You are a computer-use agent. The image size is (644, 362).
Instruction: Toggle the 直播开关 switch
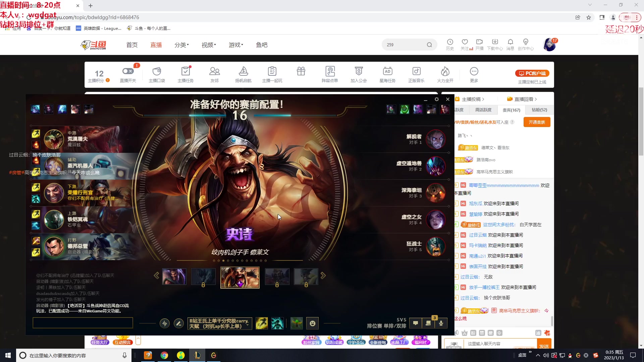(x=128, y=71)
